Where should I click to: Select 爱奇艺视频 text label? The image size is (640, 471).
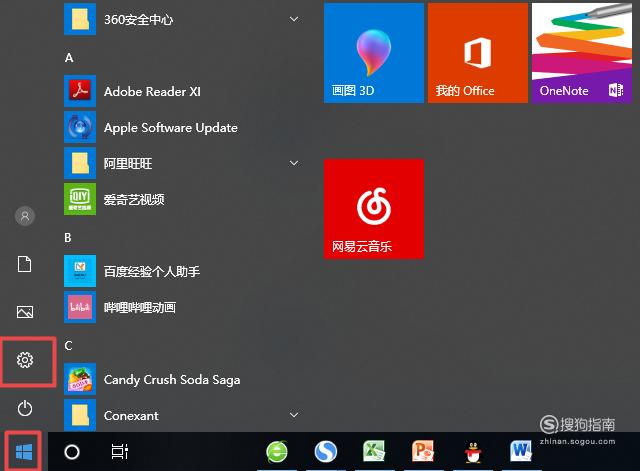tap(134, 200)
